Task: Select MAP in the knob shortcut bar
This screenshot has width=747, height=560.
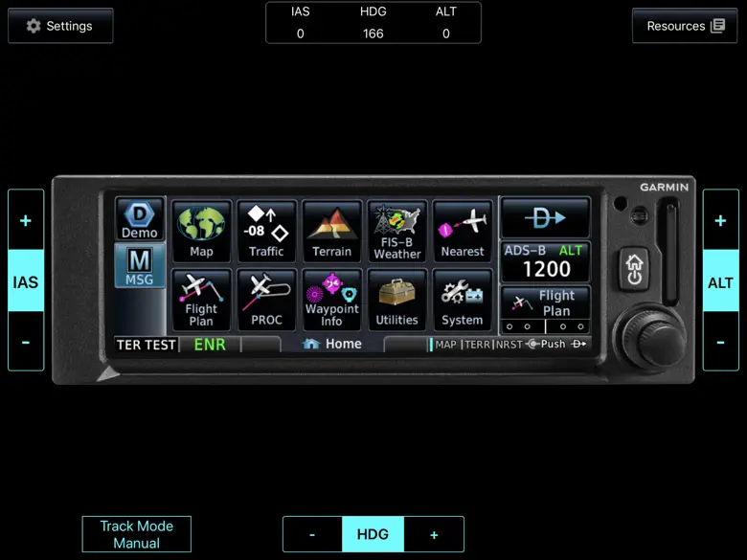Action: 446,345
